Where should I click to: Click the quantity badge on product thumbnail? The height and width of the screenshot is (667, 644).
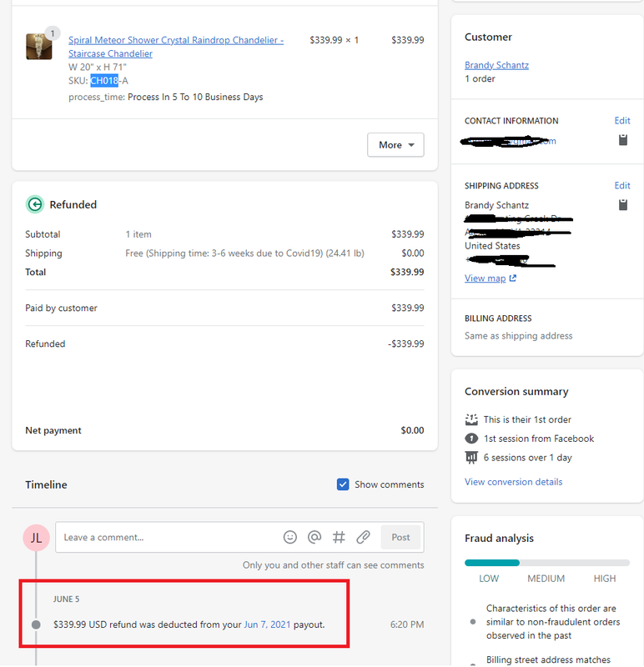pyautogui.click(x=53, y=33)
